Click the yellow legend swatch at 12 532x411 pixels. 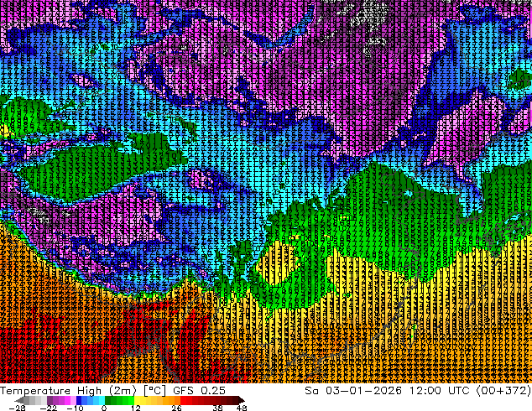[x=137, y=400]
